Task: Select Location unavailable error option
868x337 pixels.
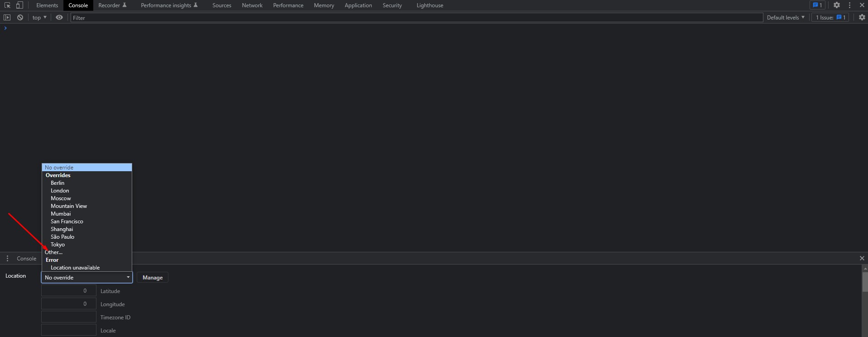Action: 87,268
